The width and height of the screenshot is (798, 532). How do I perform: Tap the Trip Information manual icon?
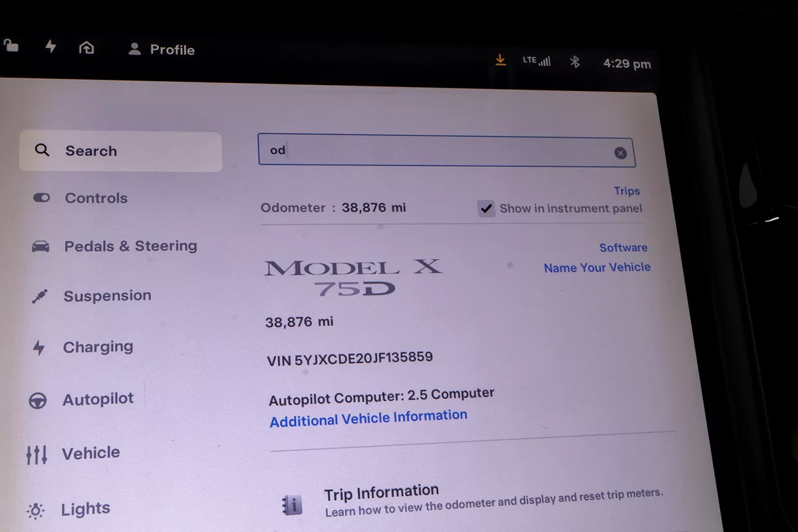click(x=292, y=505)
